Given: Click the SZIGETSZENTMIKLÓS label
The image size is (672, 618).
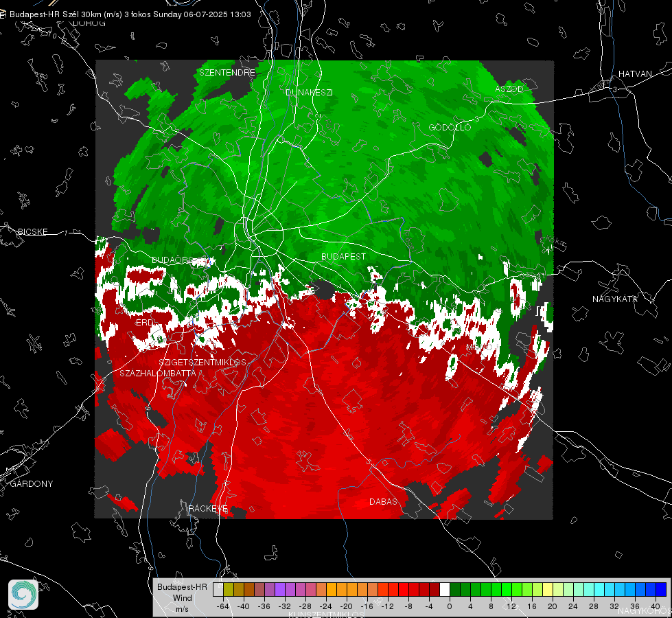Looking at the screenshot, I should [202, 362].
